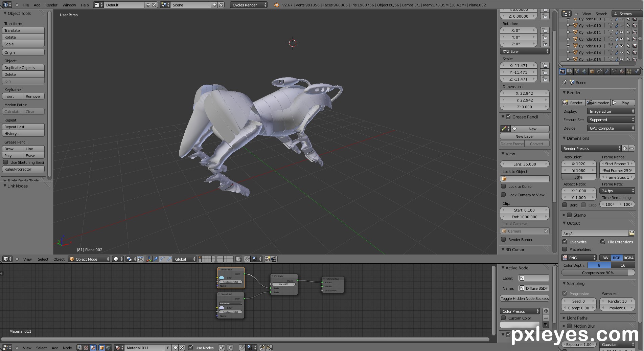Viewport: 644px width, 351px height.
Task: Open the XYZ Euler rotation mode dropdown
Action: point(525,51)
